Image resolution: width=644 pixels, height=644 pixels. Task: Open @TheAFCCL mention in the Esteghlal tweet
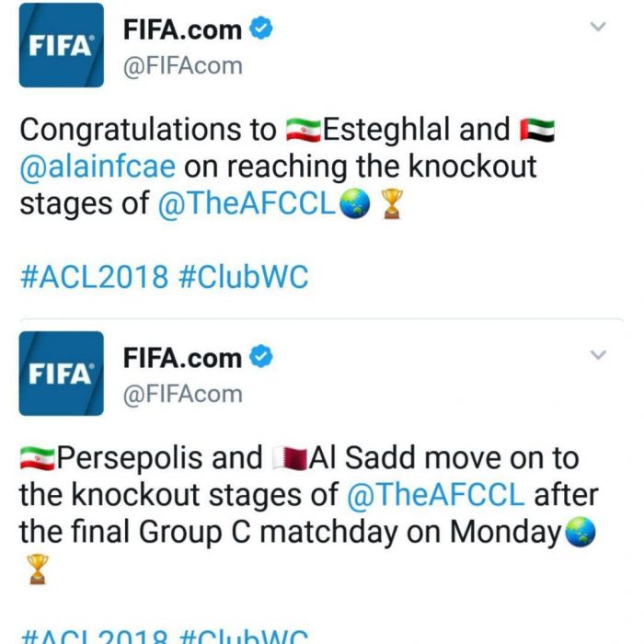[x=247, y=205]
